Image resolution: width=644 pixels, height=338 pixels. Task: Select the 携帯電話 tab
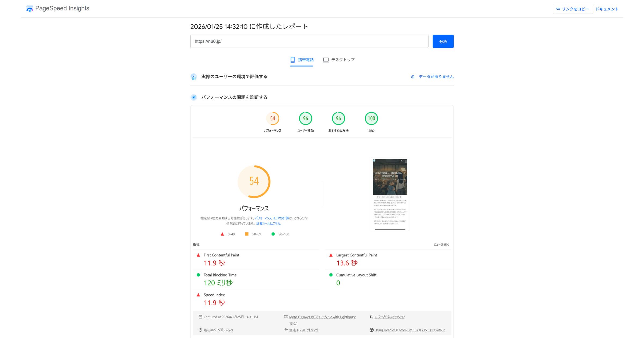[x=302, y=60]
